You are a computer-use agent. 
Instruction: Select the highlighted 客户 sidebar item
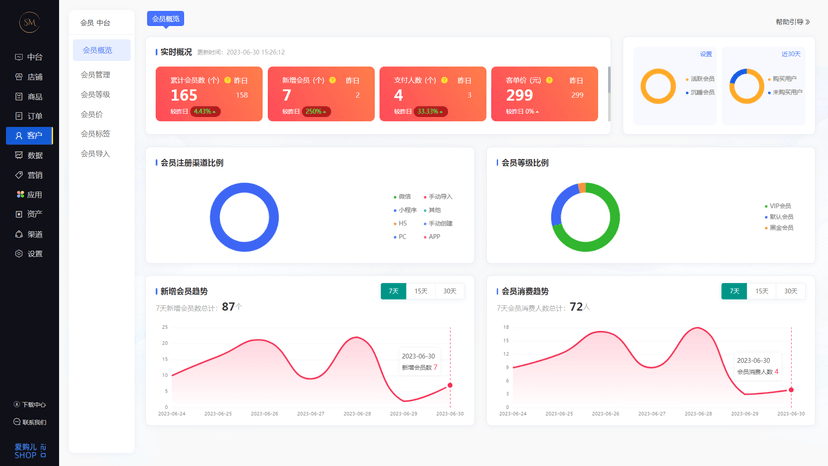(x=29, y=136)
